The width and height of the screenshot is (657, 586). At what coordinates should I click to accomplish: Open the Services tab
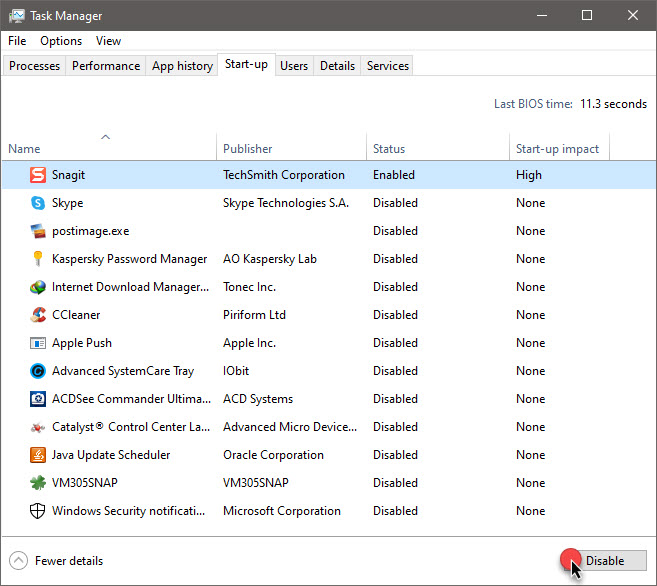pyautogui.click(x=388, y=66)
